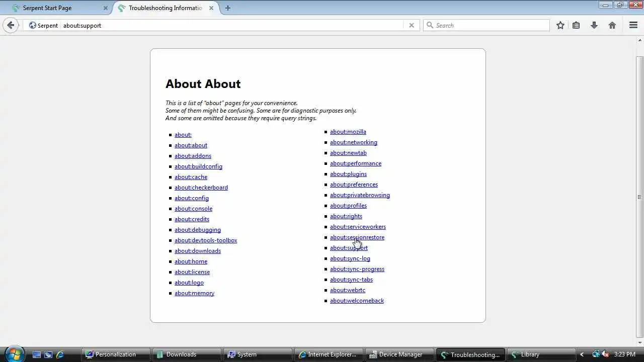Go back using the browser back arrow
Image resolution: width=644 pixels, height=362 pixels.
point(11,25)
